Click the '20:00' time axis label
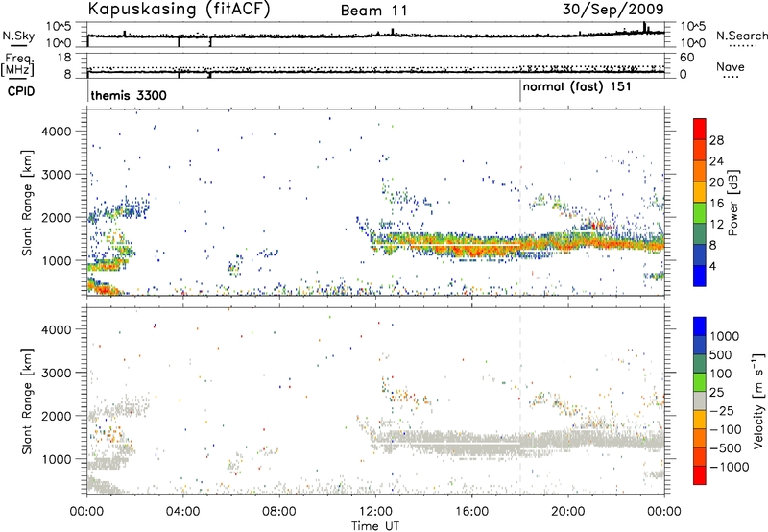768x532 pixels. pyautogui.click(x=568, y=512)
